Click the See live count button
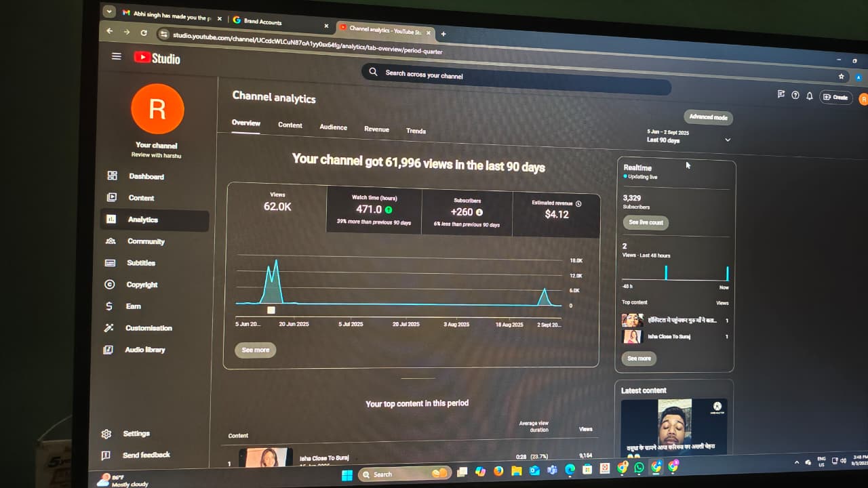 pos(646,222)
